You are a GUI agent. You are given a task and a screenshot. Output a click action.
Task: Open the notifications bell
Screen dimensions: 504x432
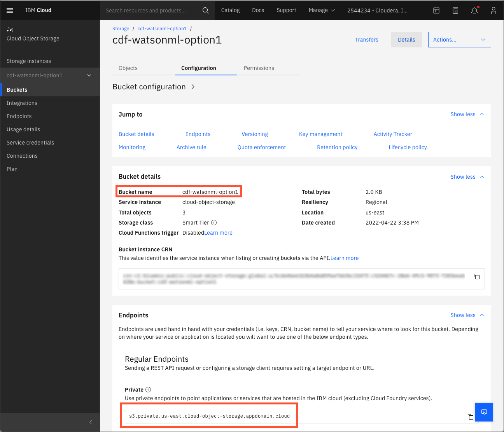(474, 10)
